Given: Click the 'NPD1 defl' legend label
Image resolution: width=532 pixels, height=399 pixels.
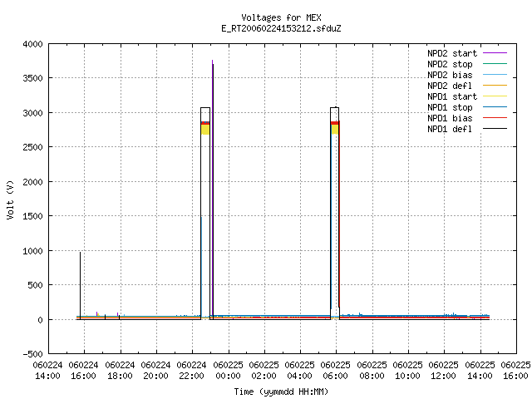Looking at the screenshot, I should [x=450, y=130].
